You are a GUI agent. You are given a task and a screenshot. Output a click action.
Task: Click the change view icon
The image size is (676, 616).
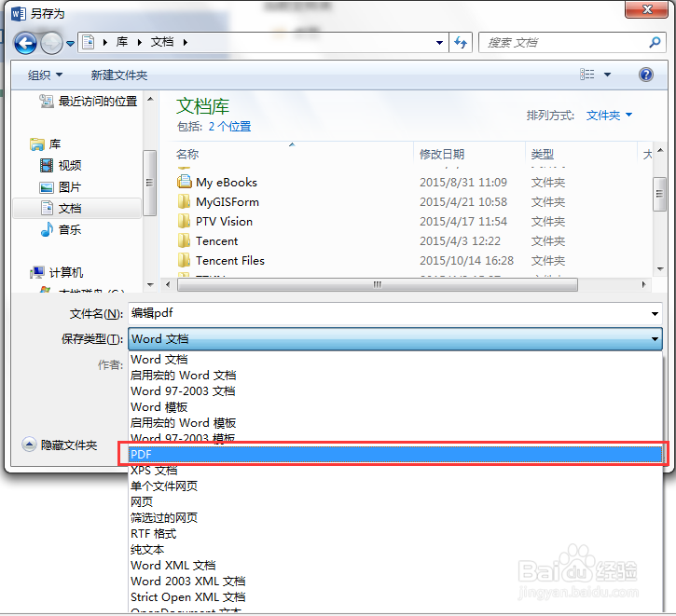586,75
